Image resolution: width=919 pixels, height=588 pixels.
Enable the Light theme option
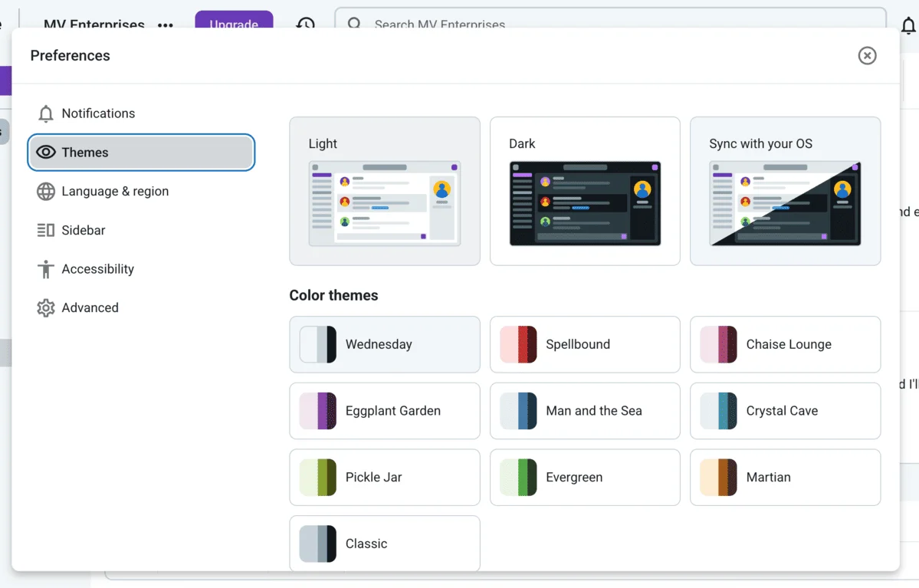(384, 191)
